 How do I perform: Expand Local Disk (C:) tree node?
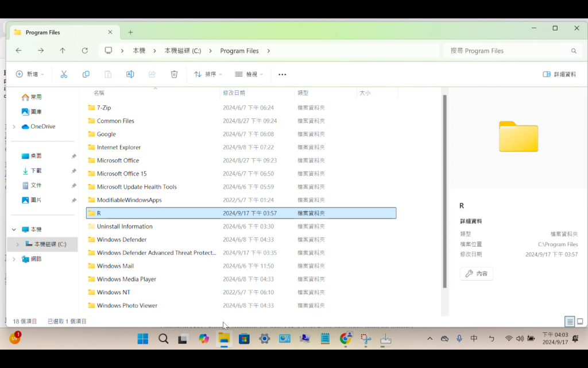[17, 244]
